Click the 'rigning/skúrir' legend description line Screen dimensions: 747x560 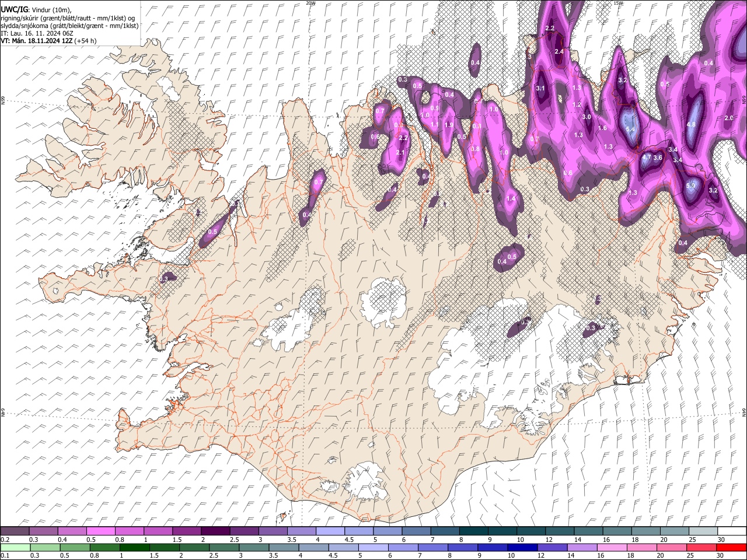pos(68,18)
